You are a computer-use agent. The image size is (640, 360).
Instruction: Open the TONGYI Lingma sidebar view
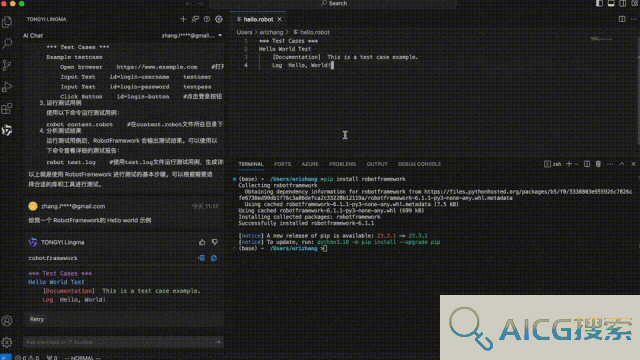(7, 130)
